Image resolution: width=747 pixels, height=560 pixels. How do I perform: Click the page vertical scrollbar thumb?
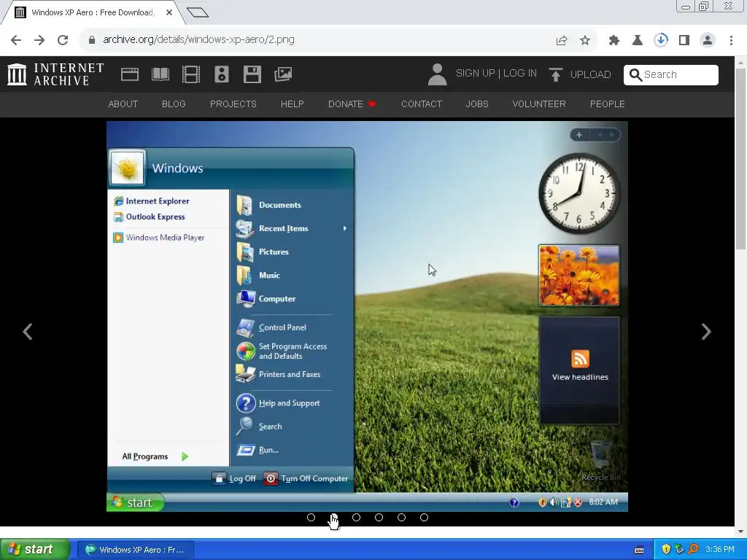click(740, 158)
